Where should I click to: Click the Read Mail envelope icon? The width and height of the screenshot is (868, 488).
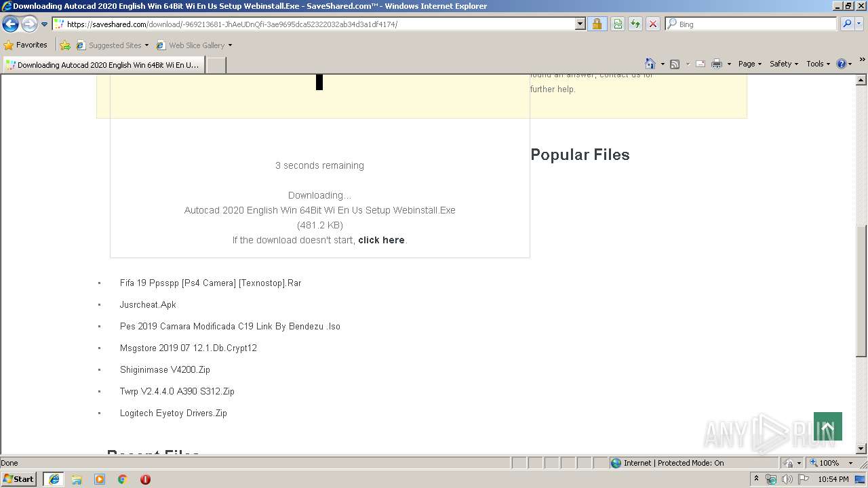click(x=701, y=64)
